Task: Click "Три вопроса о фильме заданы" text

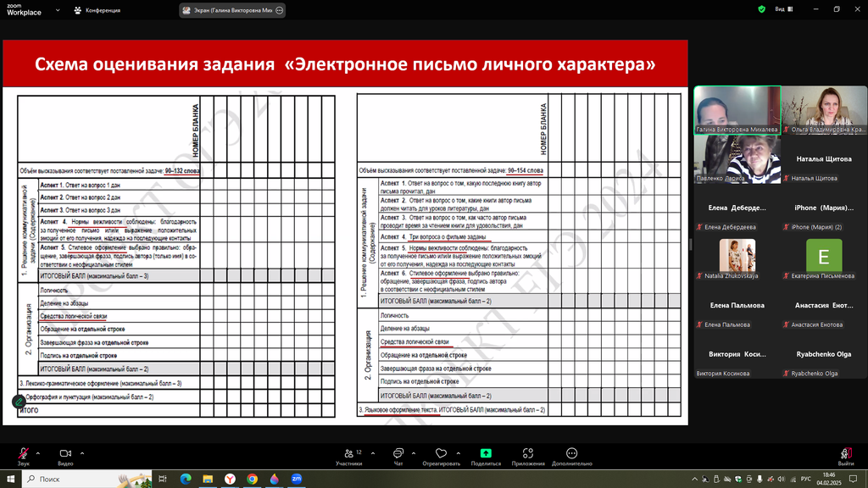Action: (x=448, y=237)
